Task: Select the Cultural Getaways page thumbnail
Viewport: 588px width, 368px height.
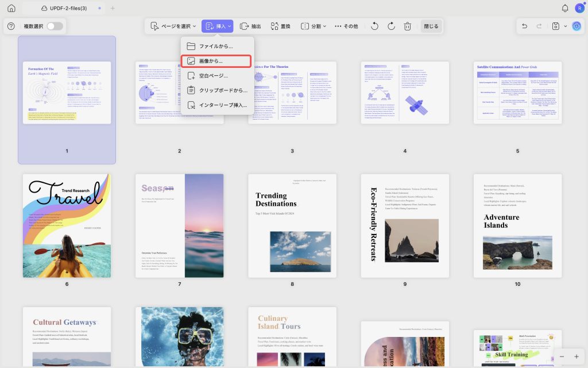Action: pos(67,337)
